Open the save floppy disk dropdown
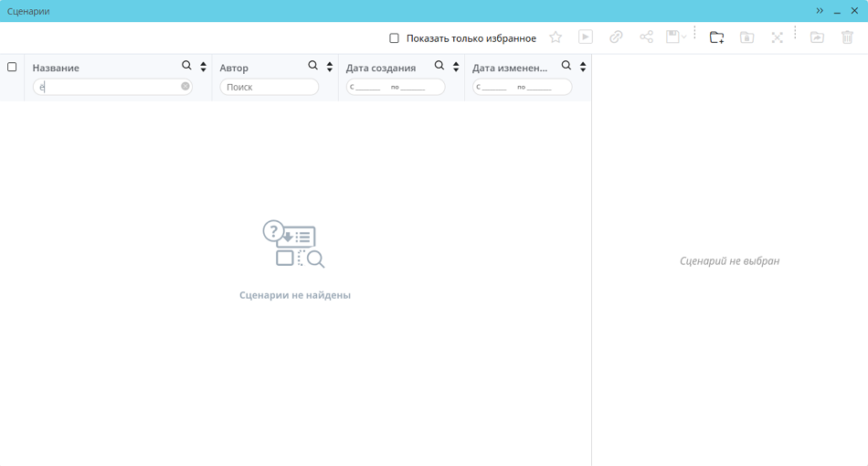Image resolution: width=868 pixels, height=466 pixels. coord(676,37)
